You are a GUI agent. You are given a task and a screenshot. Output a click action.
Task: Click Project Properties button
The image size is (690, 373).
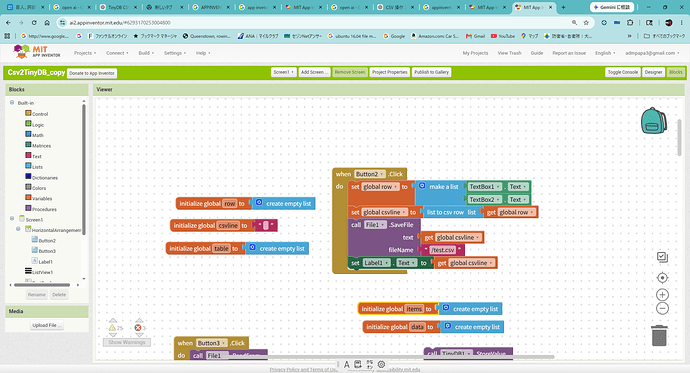point(389,72)
